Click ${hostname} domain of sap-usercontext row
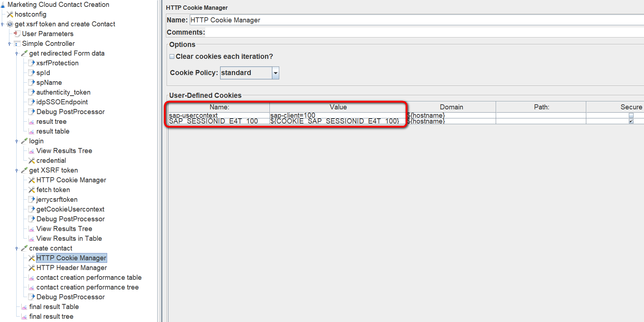This screenshot has width=644, height=322. 451,116
